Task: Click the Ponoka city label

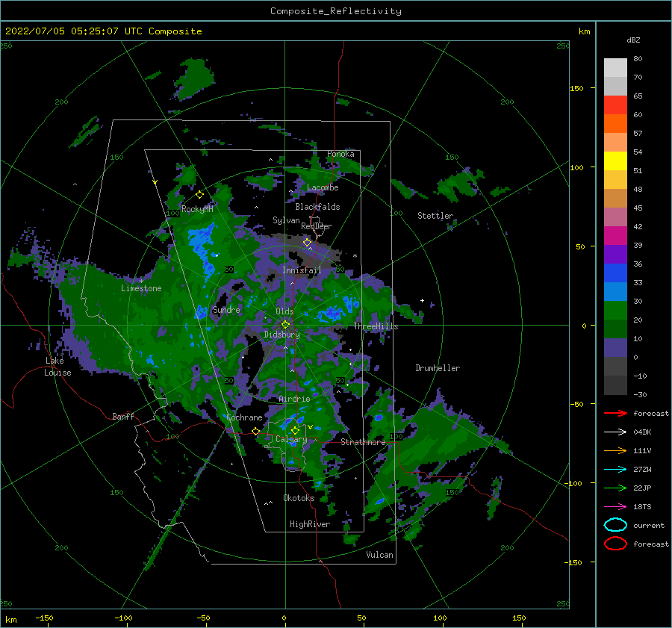Action: [x=340, y=154]
